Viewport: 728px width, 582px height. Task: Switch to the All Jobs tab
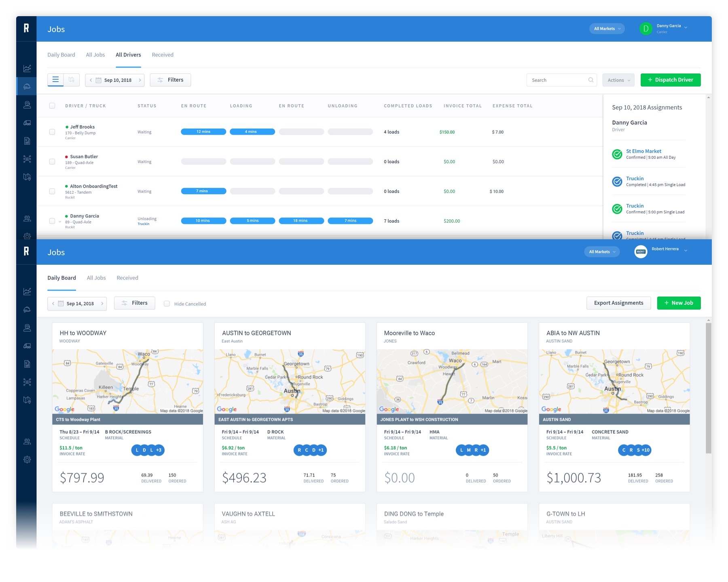(95, 55)
